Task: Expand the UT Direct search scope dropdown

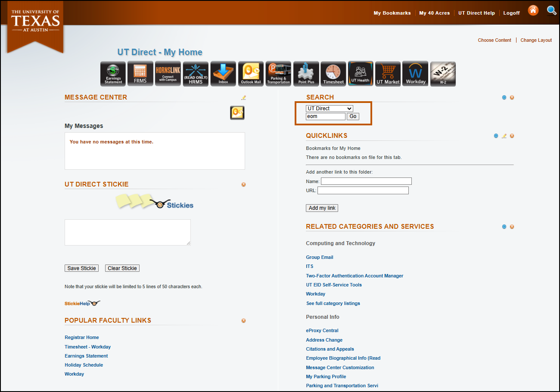Action: 330,109
